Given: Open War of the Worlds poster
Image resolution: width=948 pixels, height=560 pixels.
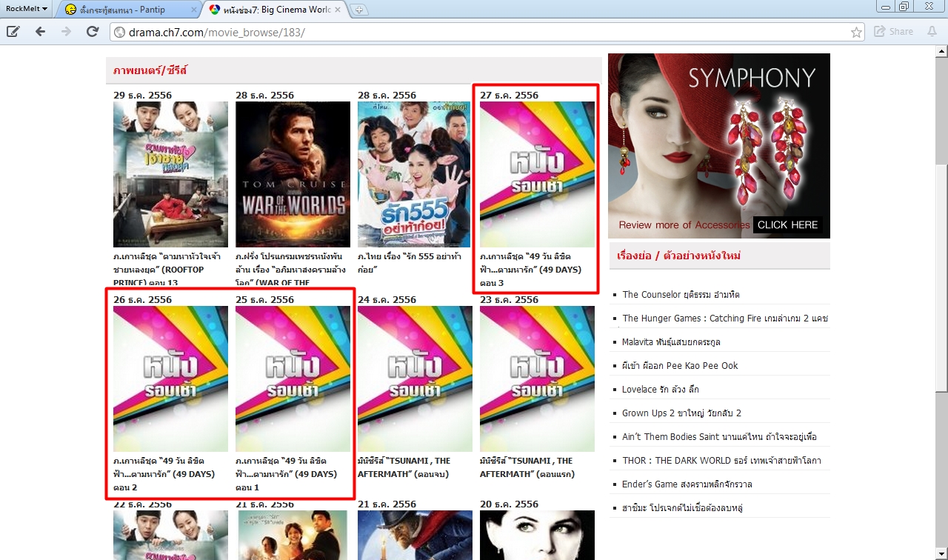Looking at the screenshot, I should (x=293, y=174).
